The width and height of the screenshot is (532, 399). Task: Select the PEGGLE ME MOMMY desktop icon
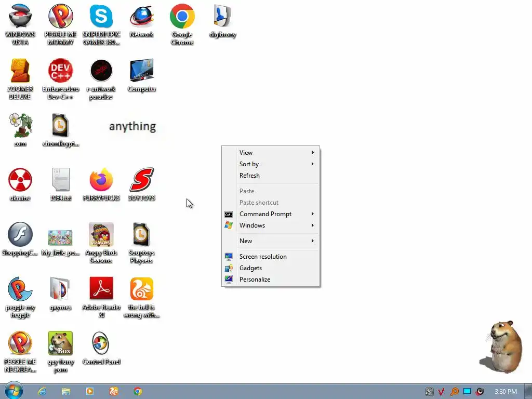click(60, 24)
